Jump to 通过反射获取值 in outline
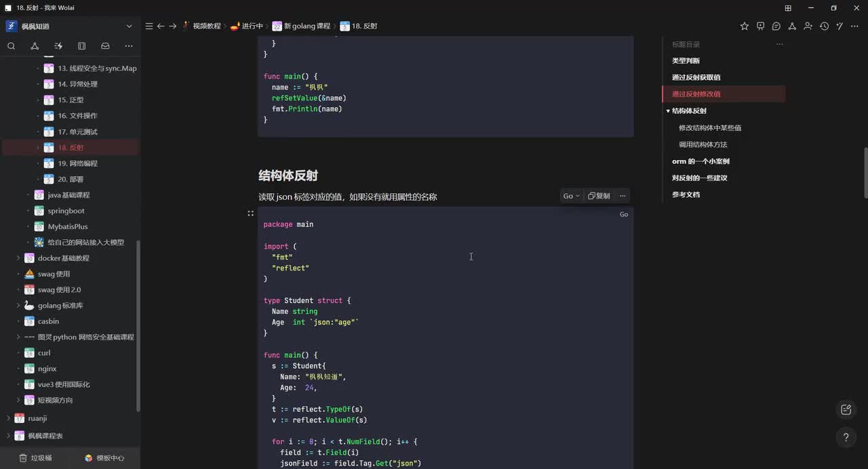Viewport: 868px width, 469px height. click(x=696, y=77)
